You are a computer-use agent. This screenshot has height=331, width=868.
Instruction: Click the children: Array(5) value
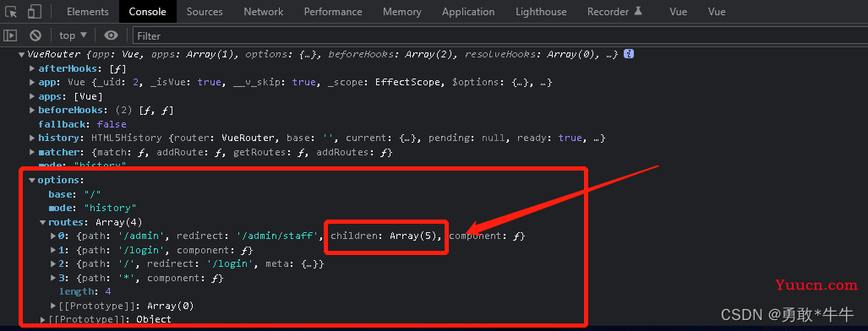pyautogui.click(x=386, y=236)
